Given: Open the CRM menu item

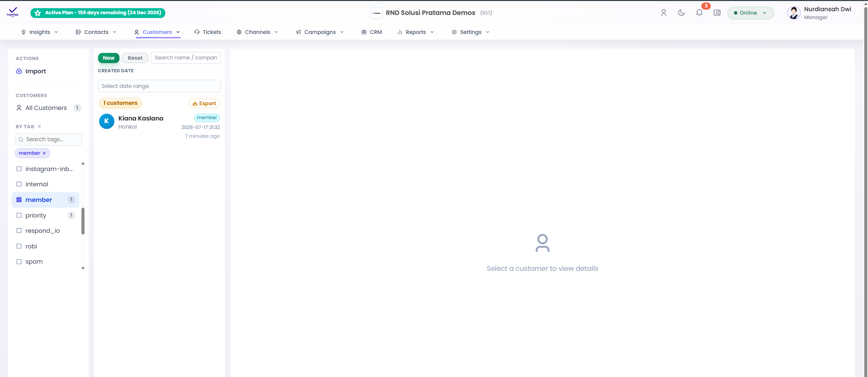Looking at the screenshot, I should [372, 32].
